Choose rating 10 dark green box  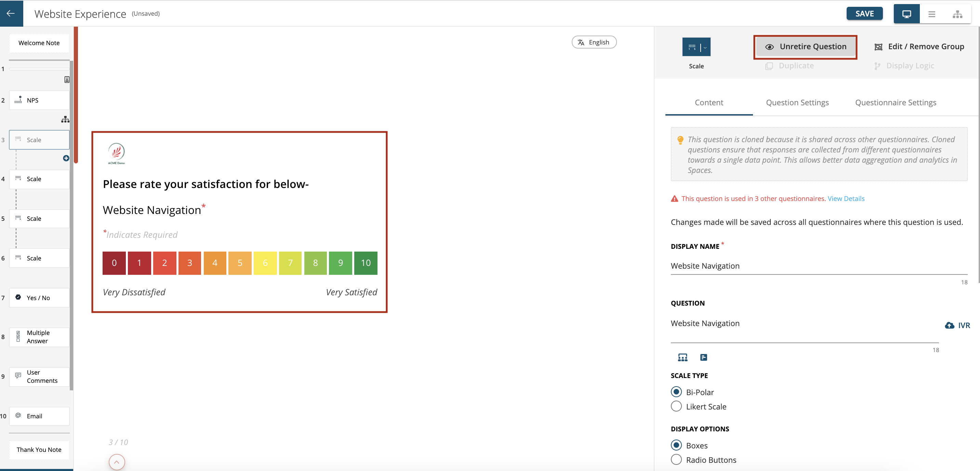pos(366,263)
